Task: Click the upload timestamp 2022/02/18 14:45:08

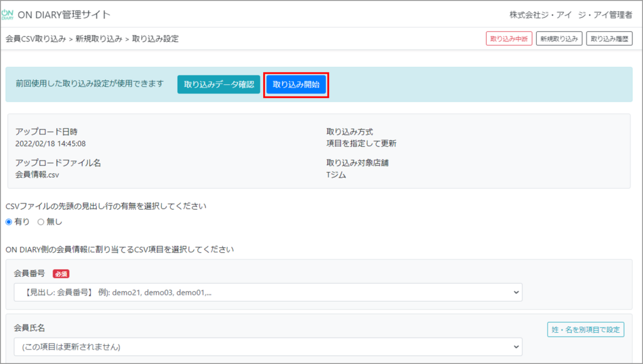Action: 50,143
